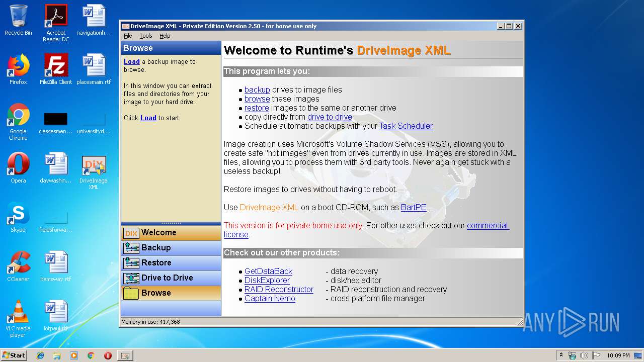This screenshot has width=644, height=362.
Task: Open the Browse section in sidebar
Action: [171, 293]
